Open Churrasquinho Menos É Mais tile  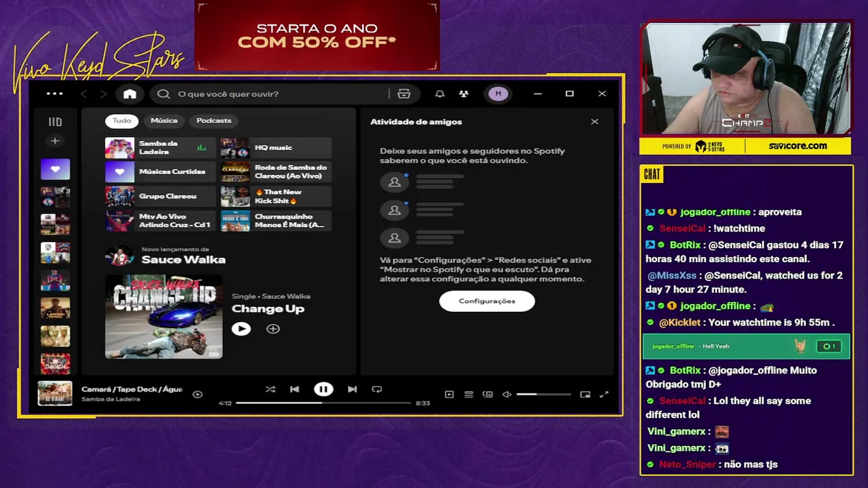[276, 221]
